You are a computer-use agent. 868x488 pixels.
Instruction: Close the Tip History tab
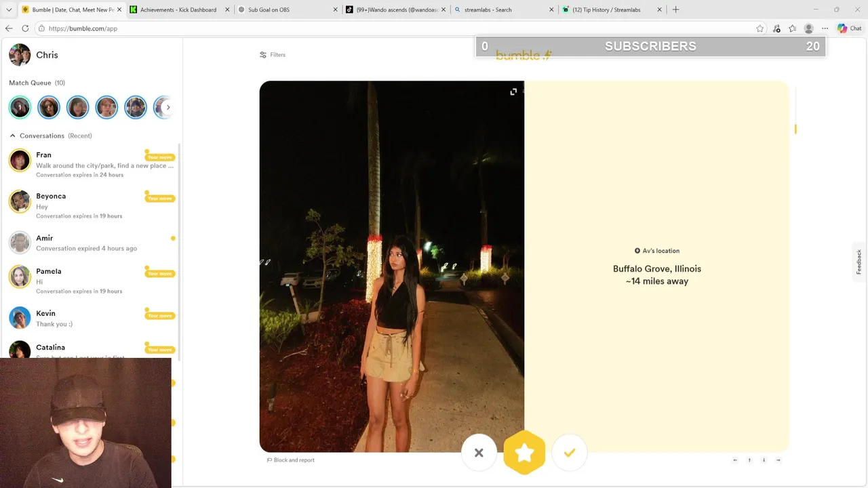pos(659,9)
